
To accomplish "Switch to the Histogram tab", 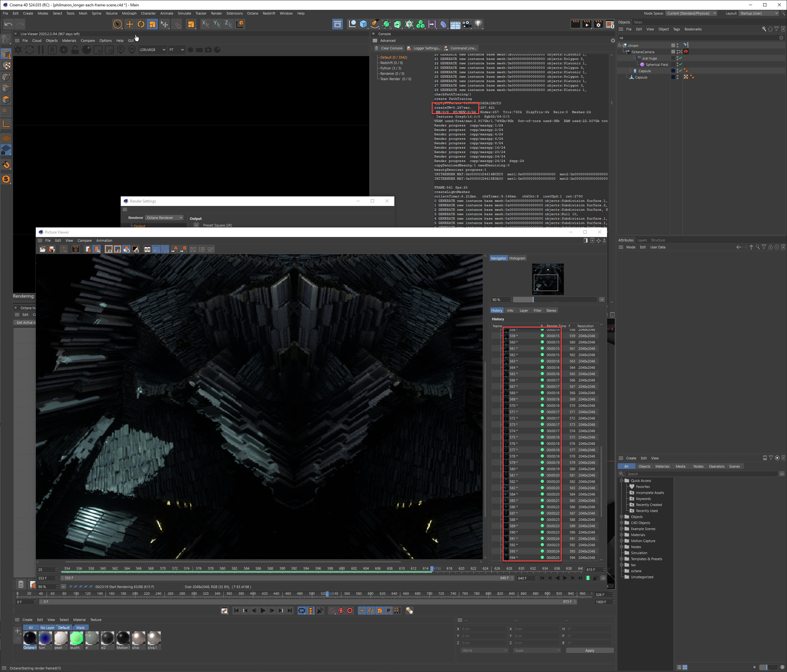I will [517, 258].
